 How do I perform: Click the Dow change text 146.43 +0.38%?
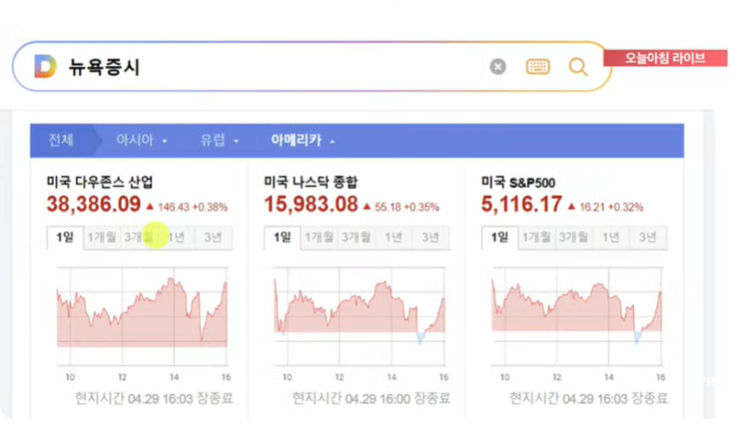(x=192, y=207)
